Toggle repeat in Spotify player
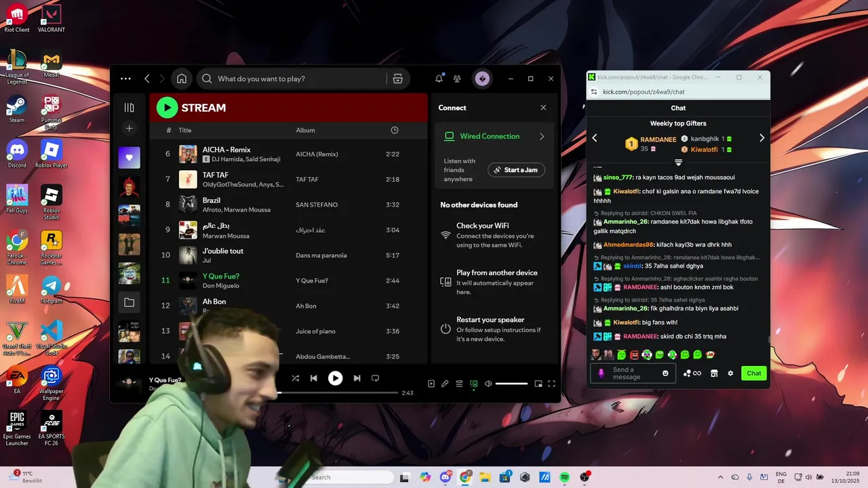This screenshot has width=868, height=488. click(375, 378)
